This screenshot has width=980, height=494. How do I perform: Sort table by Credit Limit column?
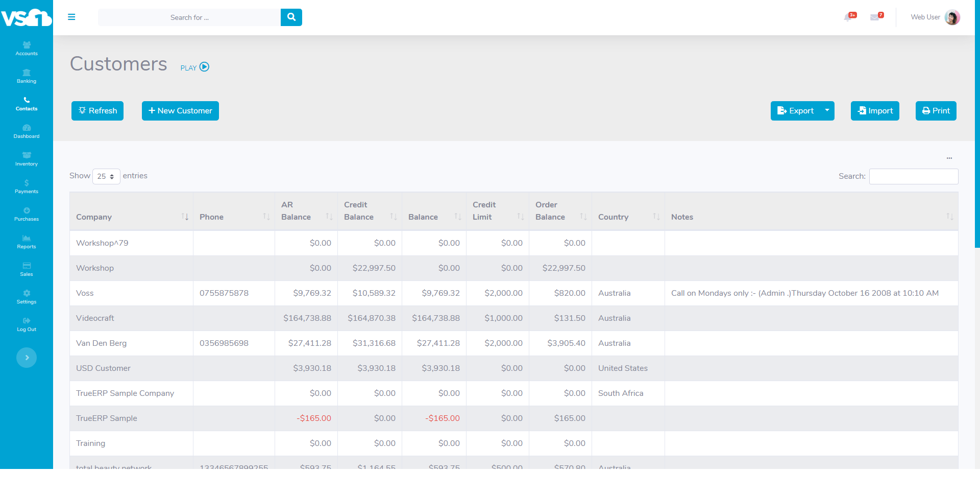(x=497, y=211)
